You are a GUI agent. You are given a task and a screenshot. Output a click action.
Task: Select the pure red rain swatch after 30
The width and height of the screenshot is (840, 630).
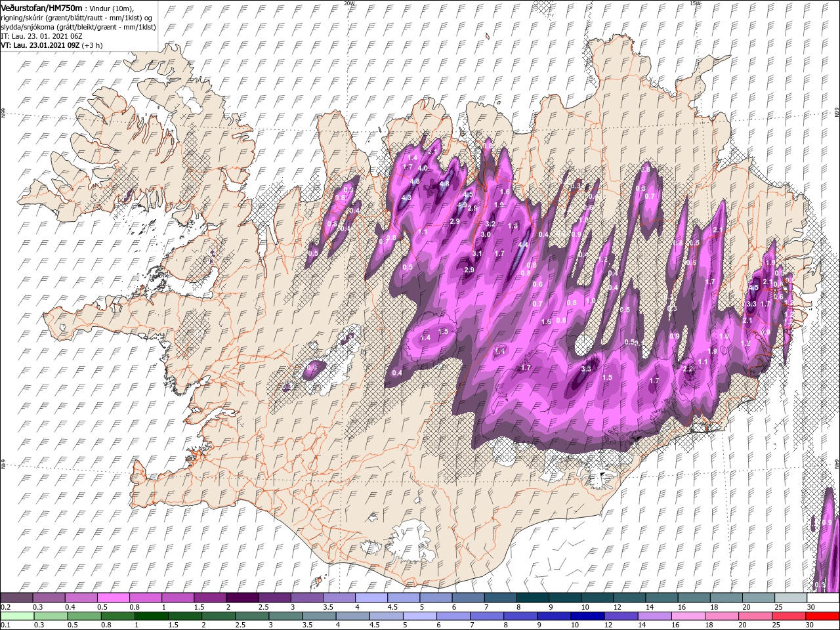[822, 616]
